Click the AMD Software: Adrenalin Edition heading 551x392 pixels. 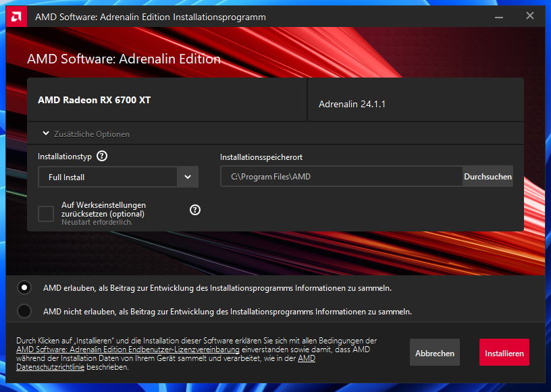pyautogui.click(x=124, y=59)
